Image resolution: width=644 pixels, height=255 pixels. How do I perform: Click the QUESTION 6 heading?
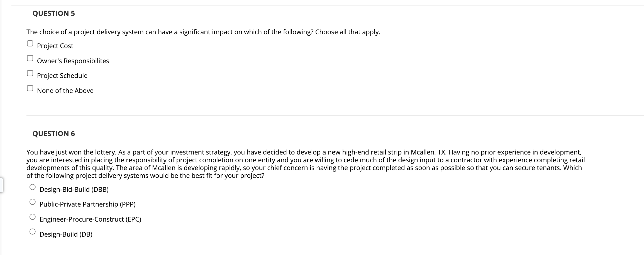tap(54, 133)
